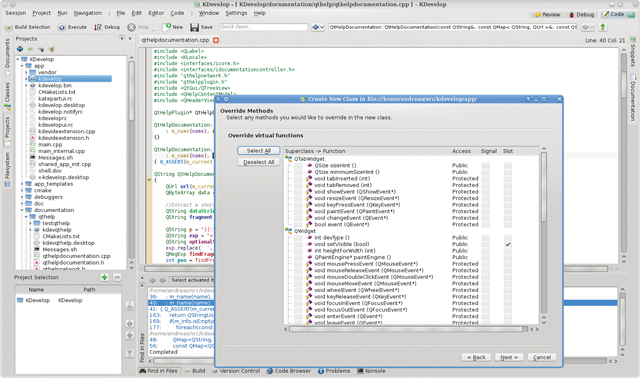Tick the override checkbox for QSize sizeHint ()

click(298, 165)
